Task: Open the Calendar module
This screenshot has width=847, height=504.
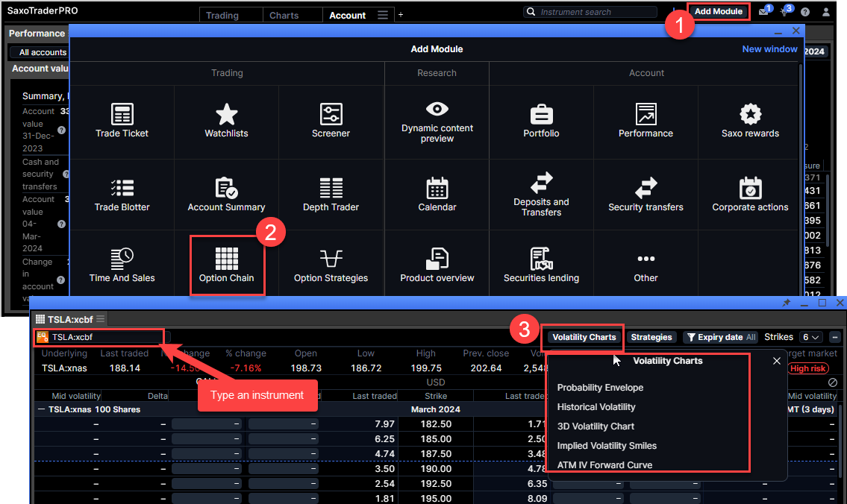Action: (x=437, y=192)
